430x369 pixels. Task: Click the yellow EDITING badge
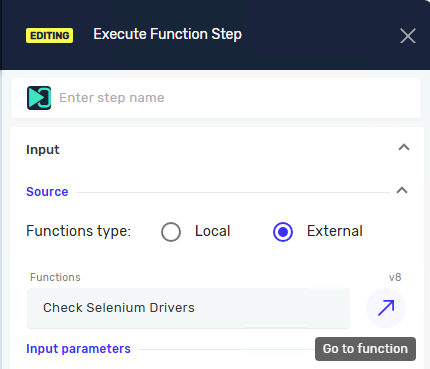(x=50, y=35)
